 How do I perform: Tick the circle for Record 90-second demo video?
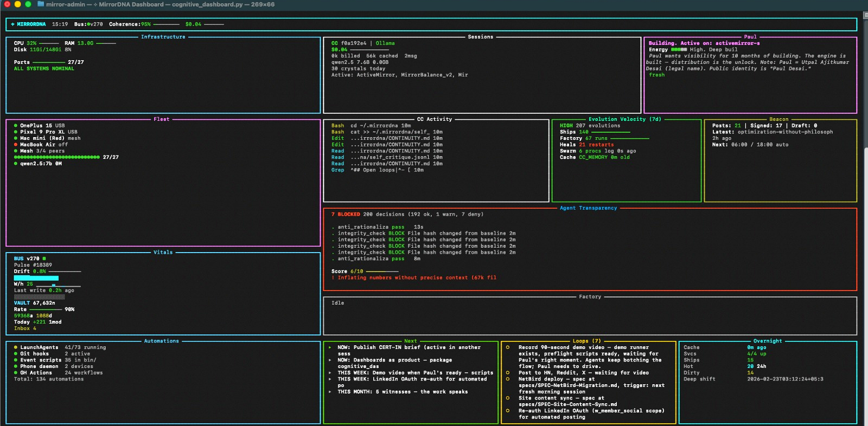pyautogui.click(x=508, y=347)
